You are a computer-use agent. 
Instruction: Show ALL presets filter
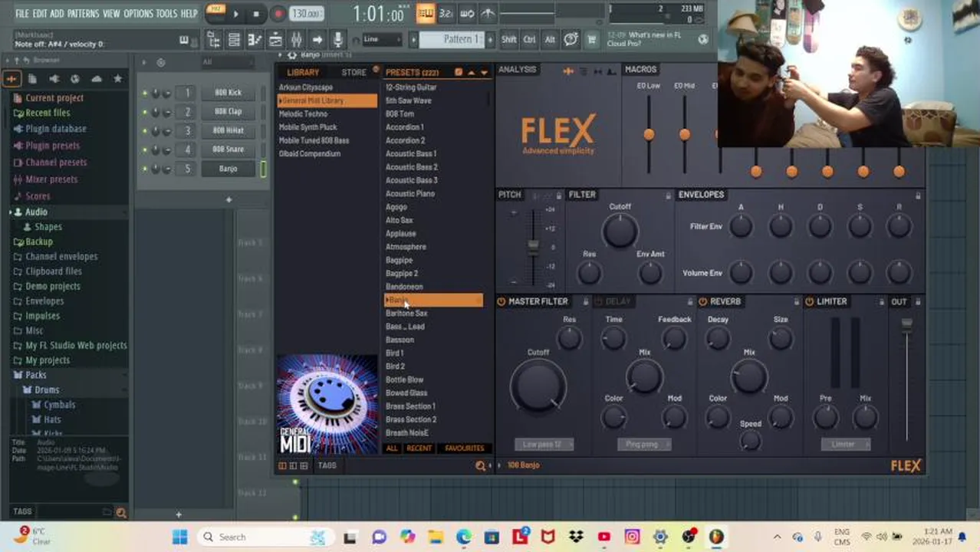(392, 449)
